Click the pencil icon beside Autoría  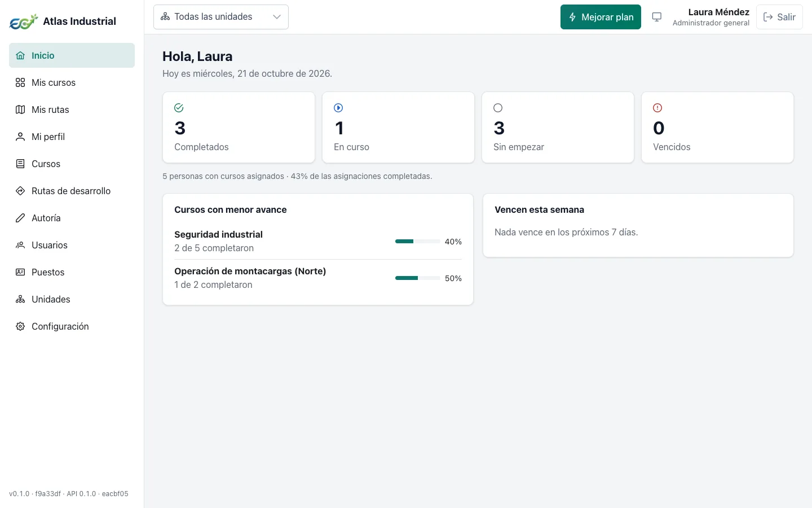[20, 218]
